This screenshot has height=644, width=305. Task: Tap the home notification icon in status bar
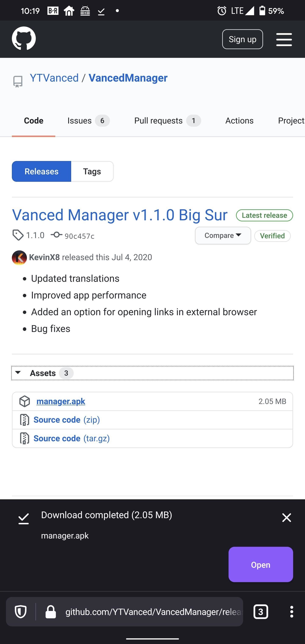coord(69,11)
